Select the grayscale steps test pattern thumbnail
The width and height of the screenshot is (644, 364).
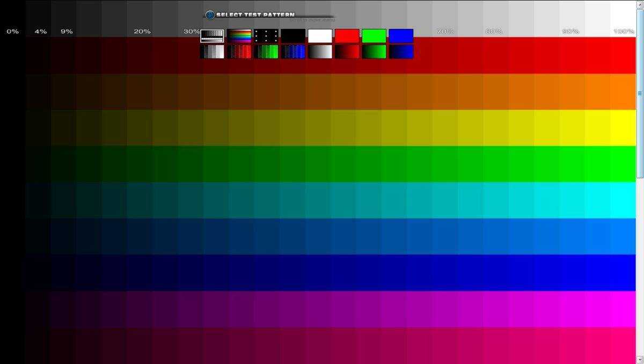tap(212, 36)
